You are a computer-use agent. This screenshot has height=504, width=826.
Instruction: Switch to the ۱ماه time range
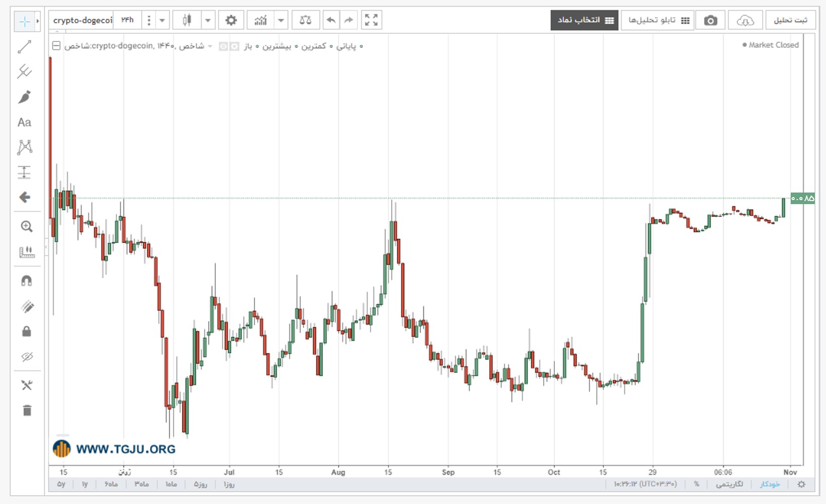pyautogui.click(x=171, y=484)
